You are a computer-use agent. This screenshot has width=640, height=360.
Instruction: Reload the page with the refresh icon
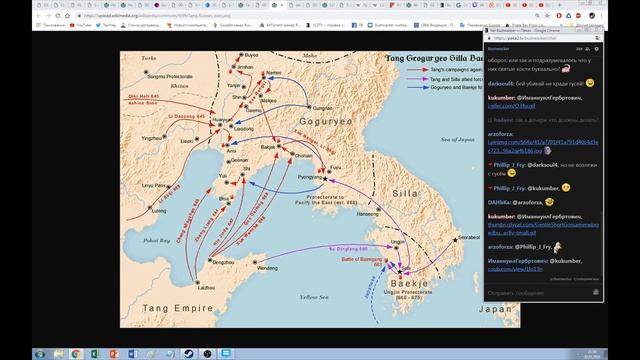coord(58,16)
